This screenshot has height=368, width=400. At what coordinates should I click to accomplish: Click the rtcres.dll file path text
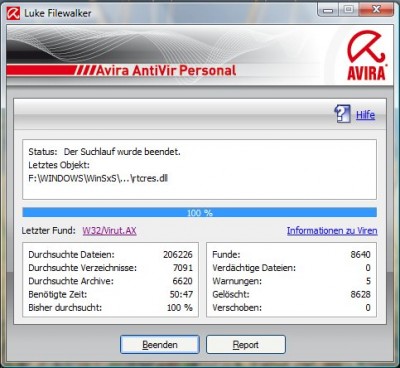[x=98, y=178]
